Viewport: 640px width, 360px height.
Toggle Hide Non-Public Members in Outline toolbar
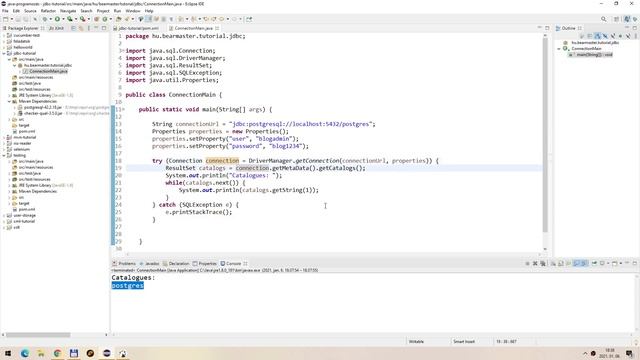tap(620, 36)
